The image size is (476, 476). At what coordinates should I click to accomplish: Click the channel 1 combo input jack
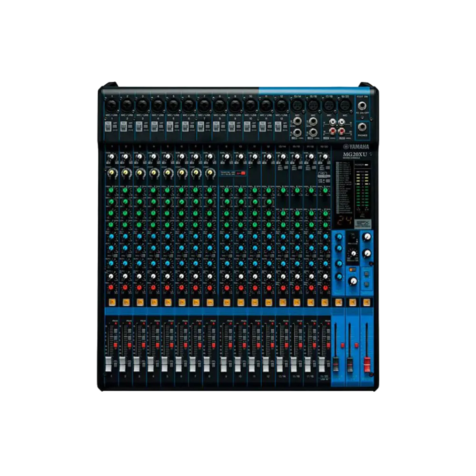tap(111, 106)
